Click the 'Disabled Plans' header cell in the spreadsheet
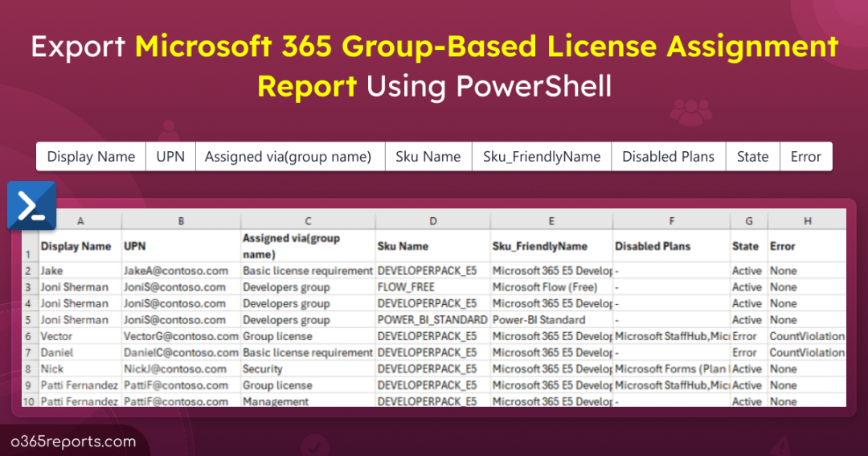The width and height of the screenshot is (868, 456). click(x=671, y=246)
